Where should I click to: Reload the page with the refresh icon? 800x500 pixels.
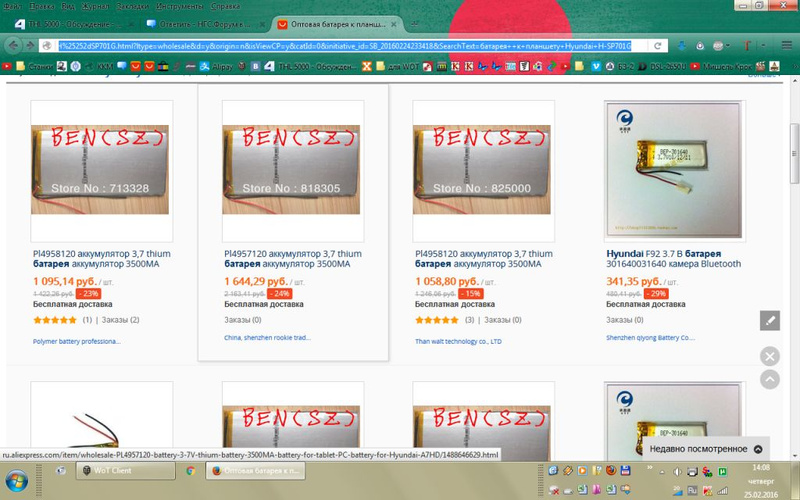coord(658,45)
